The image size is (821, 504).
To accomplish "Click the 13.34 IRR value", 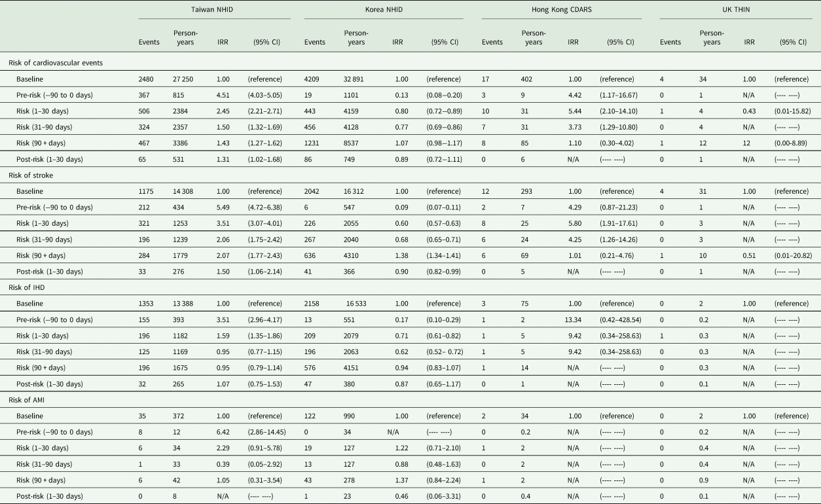I will click(573, 319).
